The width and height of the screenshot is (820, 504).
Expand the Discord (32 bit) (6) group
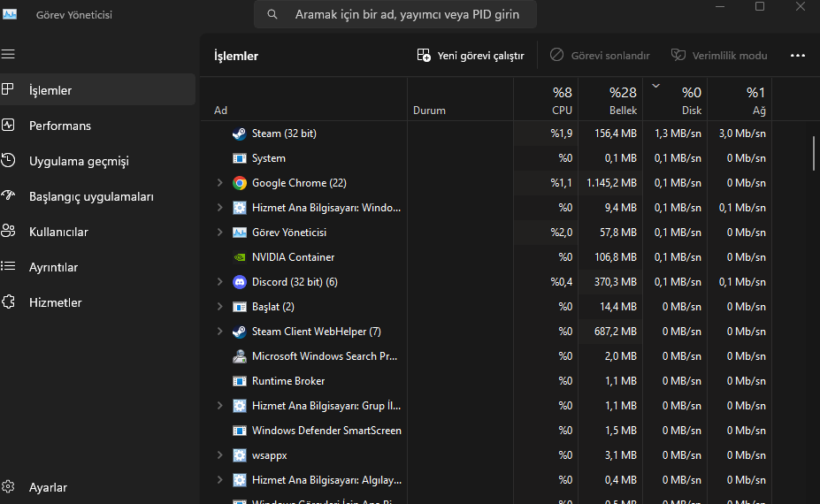point(219,281)
